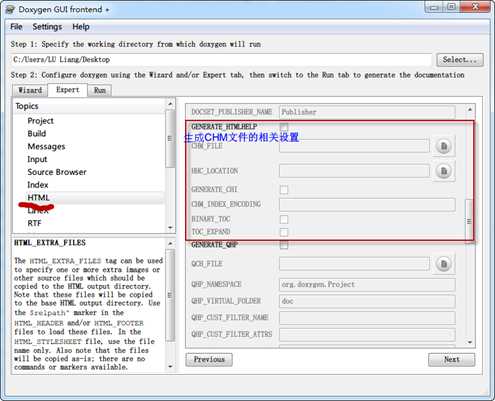Viewport: 495px width, 401px height.
Task: Click the Topics list header
Action: 89,106
